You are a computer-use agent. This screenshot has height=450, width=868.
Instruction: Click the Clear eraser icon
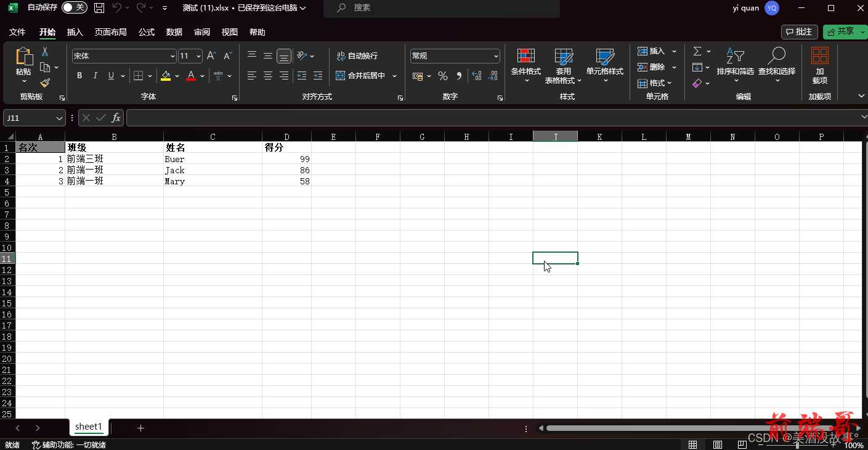(x=697, y=83)
